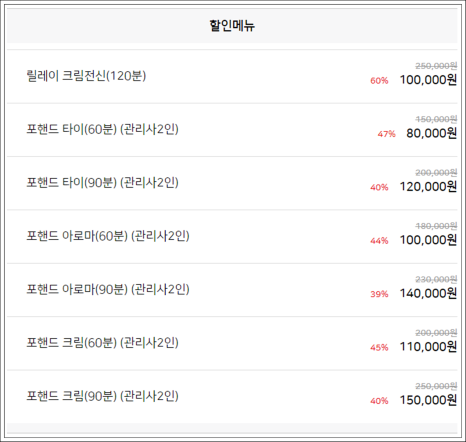466x442 pixels.
Task: Click the 45% discount label
Action: coord(379,347)
